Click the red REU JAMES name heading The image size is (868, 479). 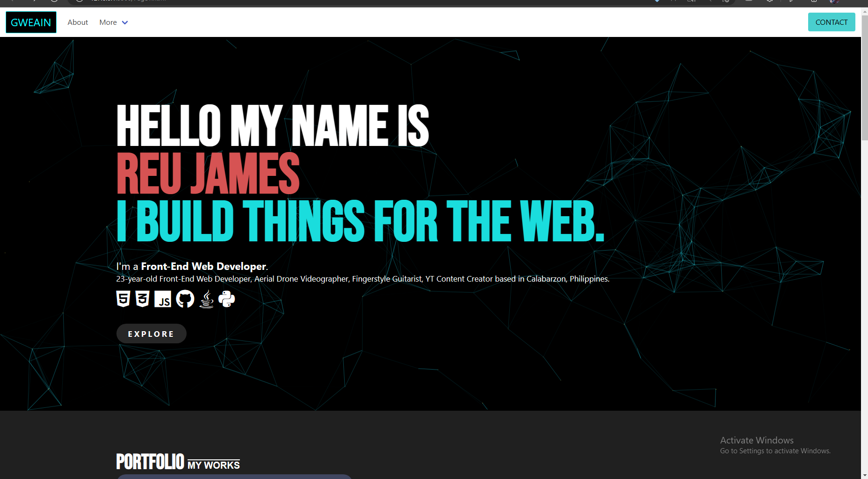pos(208,174)
